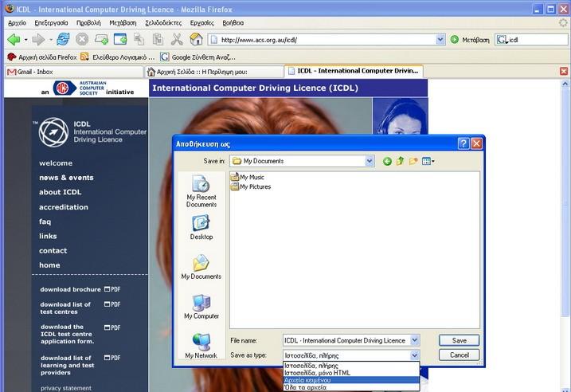Open 'Ελεύθερο Λογισμικό' bookmark

click(x=118, y=57)
